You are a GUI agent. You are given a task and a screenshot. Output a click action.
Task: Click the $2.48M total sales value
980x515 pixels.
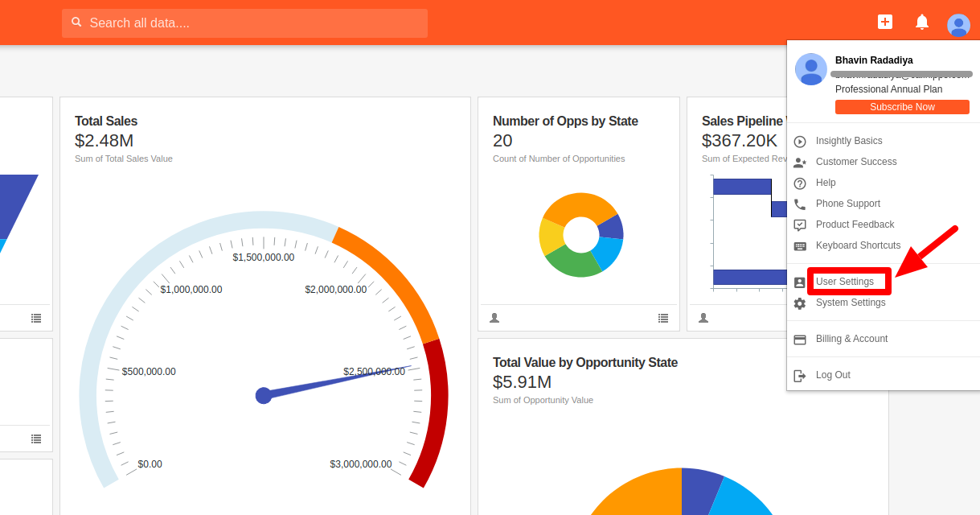pyautogui.click(x=105, y=141)
